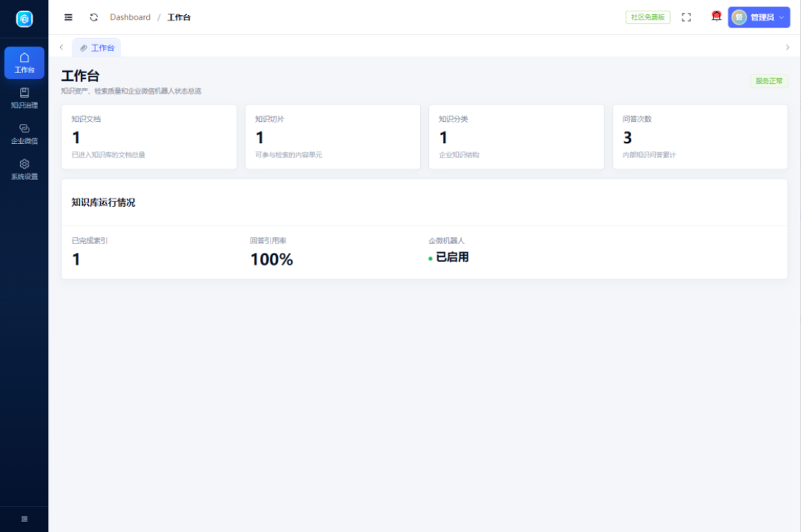
Task: Open the 工作台 sidebar item
Action: point(24,63)
